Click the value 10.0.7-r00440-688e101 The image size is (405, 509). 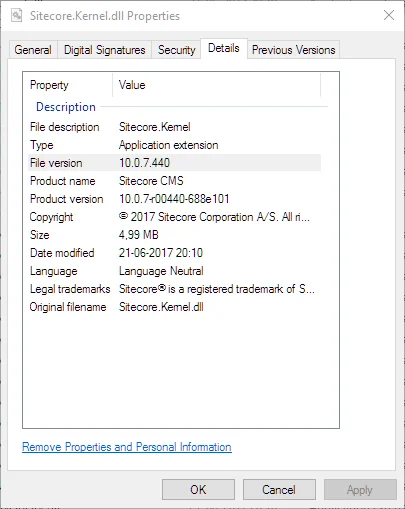tap(174, 199)
